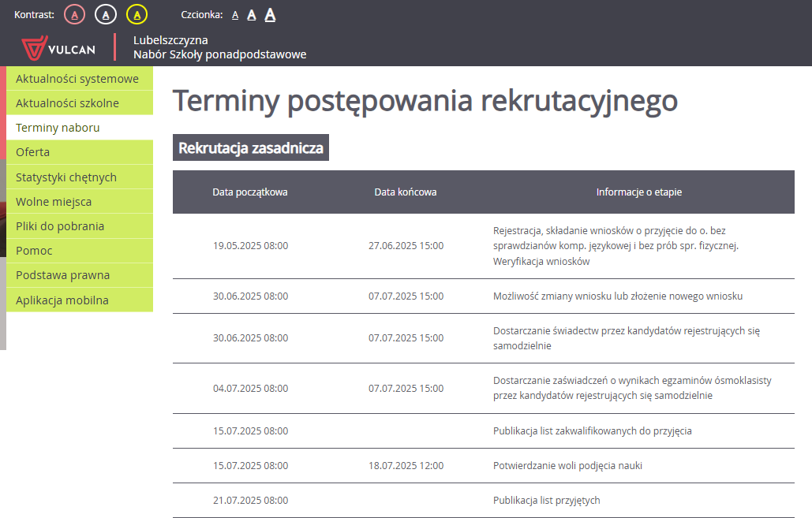
Task: Set the largest font size
Action: point(270,14)
